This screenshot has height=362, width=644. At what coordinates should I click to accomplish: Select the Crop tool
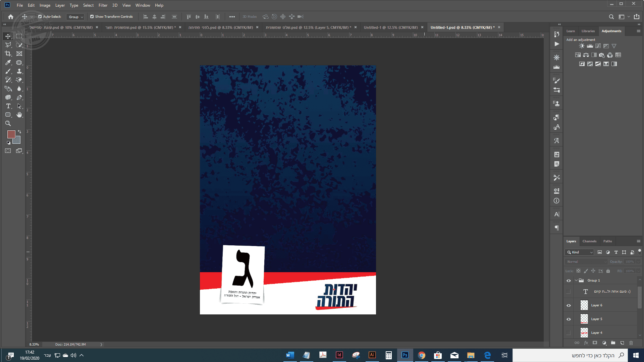(8, 54)
